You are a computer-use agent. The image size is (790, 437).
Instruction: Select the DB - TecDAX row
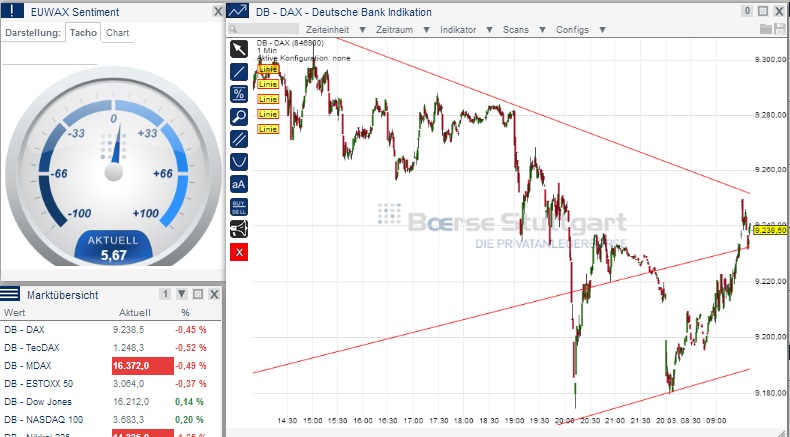point(110,348)
